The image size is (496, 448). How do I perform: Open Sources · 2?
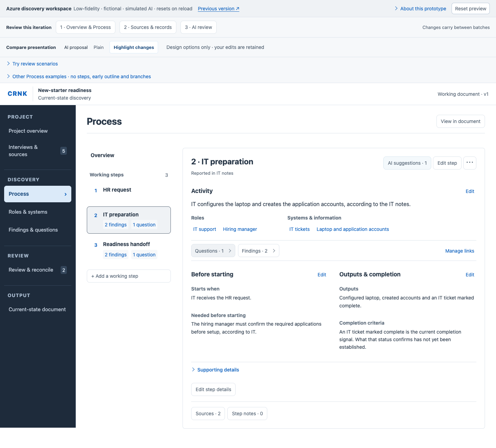(208, 414)
